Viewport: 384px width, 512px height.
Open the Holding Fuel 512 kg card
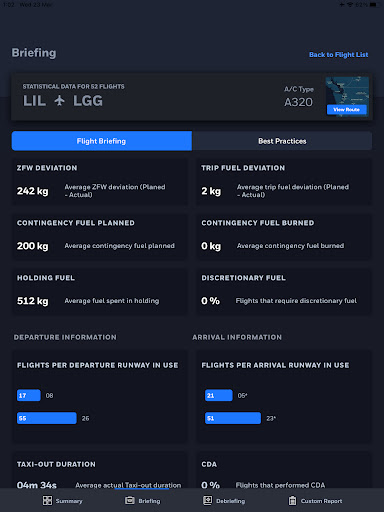tap(100, 292)
